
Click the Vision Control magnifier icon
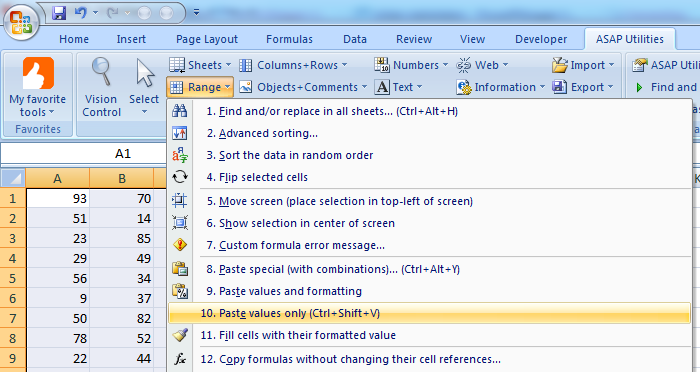point(102,71)
